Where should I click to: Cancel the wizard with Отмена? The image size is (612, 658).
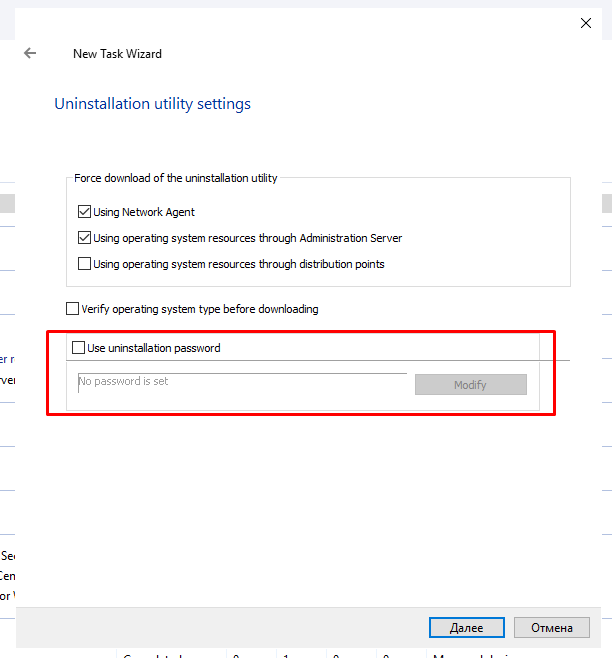tap(552, 627)
